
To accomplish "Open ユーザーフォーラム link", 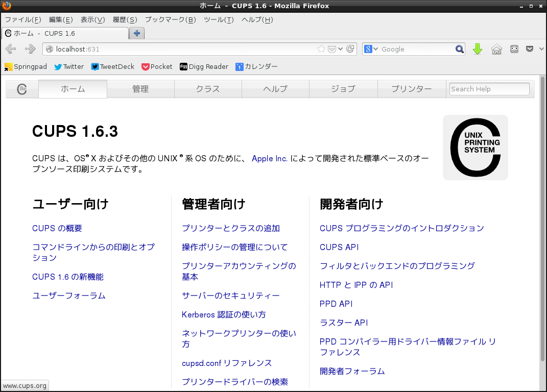I will (x=69, y=296).
